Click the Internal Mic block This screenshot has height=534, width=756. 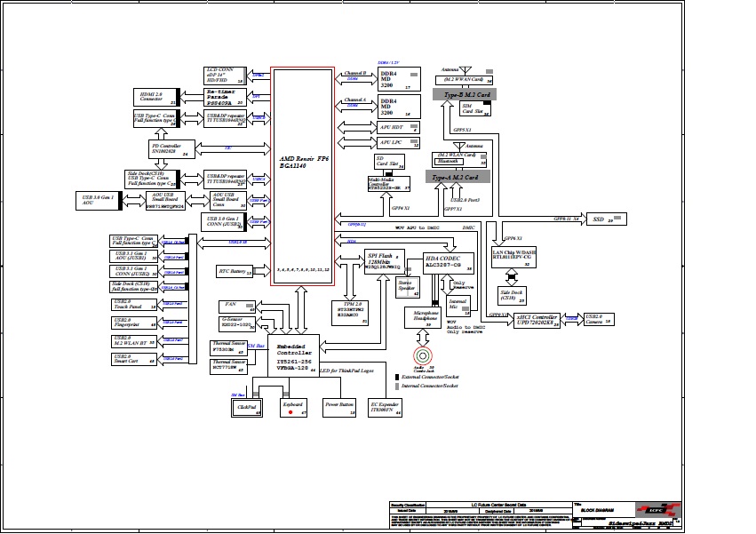[458, 307]
